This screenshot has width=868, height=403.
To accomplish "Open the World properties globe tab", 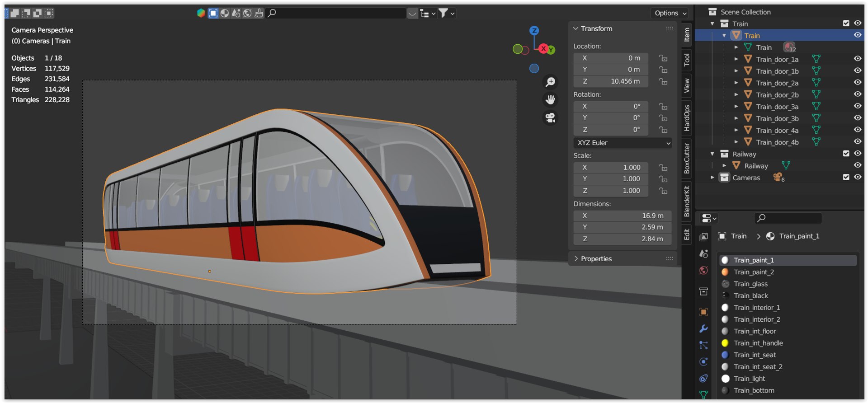I will coord(703,271).
